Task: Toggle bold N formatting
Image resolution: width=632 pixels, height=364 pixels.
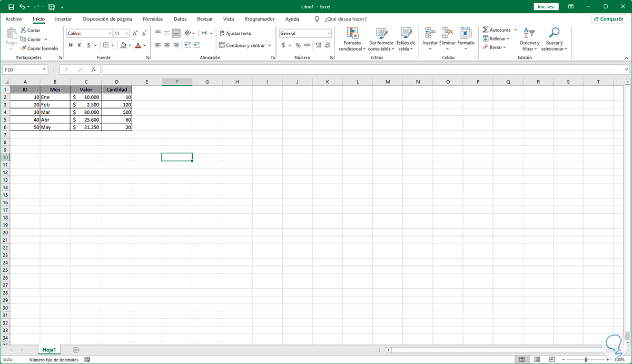Action: coord(71,45)
